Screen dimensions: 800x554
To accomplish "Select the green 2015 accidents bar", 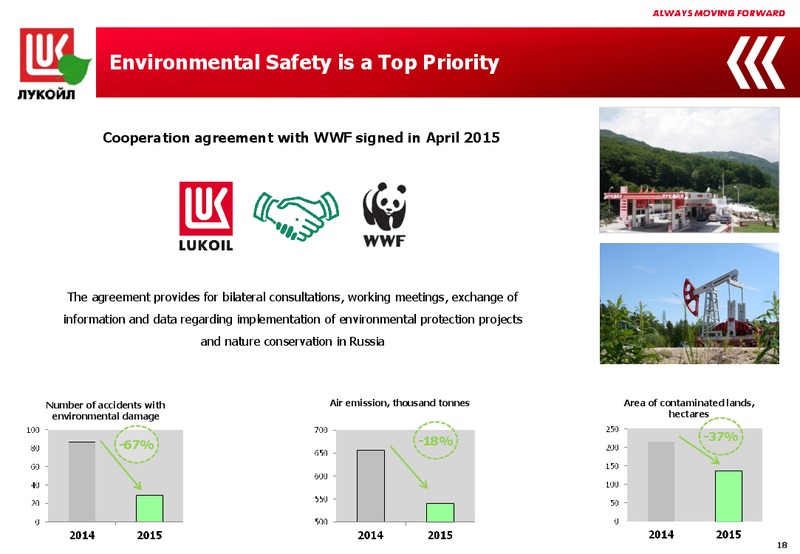I will tap(149, 508).
